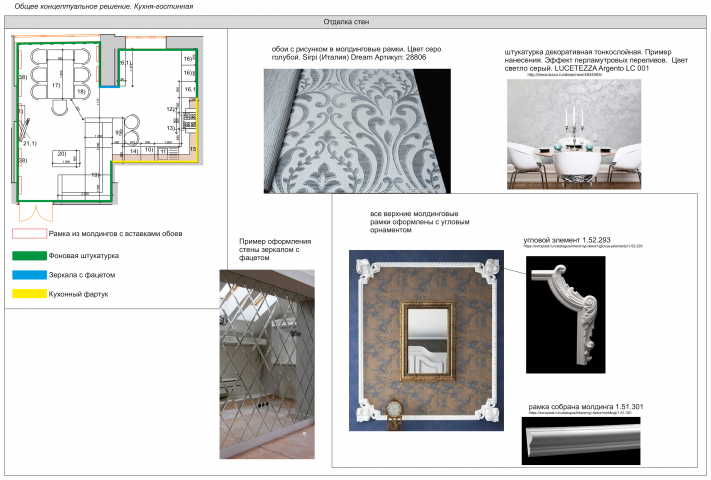Viewport: 711px width, 480px height.
Task: Click the label 15 on the kitchen apron
Action: click(x=193, y=149)
